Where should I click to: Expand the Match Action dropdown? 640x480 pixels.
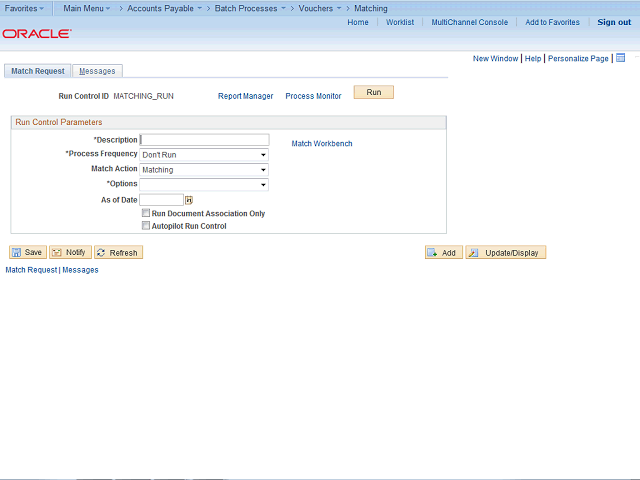(x=204, y=170)
